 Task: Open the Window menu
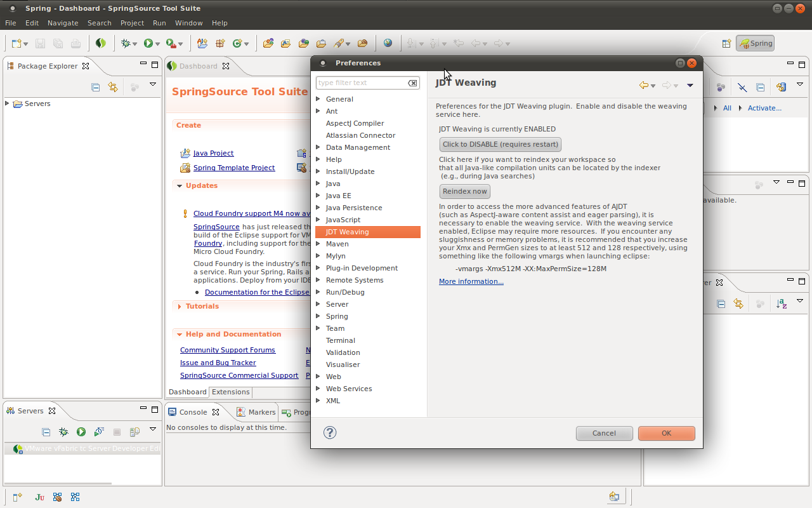pyautogui.click(x=189, y=23)
